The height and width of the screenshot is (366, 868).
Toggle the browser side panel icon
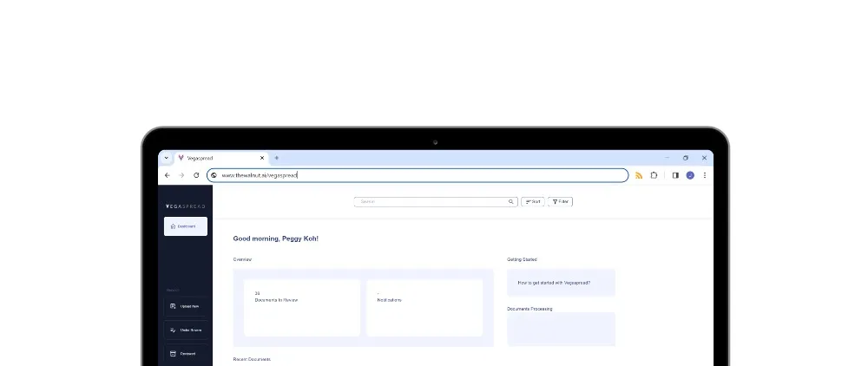click(675, 175)
